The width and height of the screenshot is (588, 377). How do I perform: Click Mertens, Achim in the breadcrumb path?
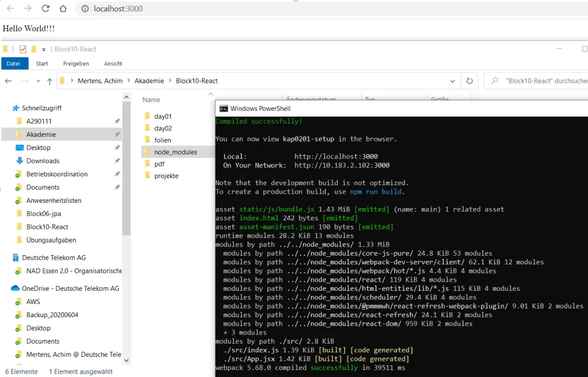coord(100,81)
